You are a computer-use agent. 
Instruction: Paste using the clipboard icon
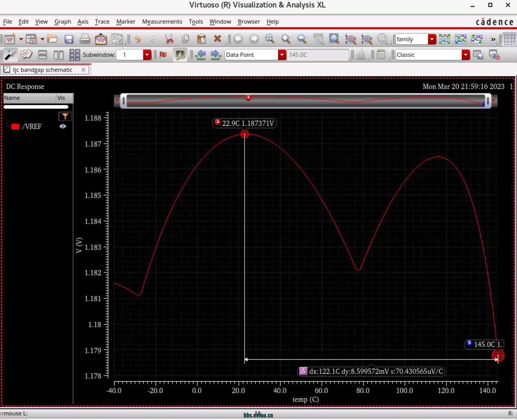201,39
